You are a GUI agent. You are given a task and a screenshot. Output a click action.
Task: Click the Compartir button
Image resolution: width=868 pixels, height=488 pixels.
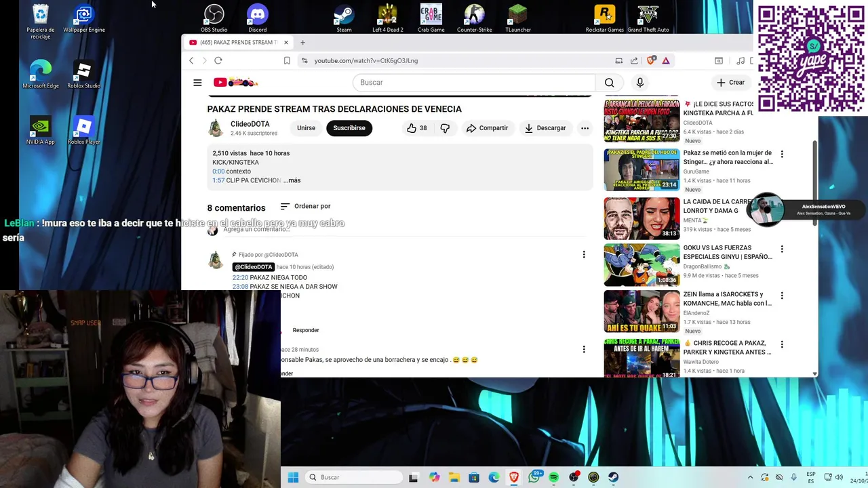tap(487, 128)
